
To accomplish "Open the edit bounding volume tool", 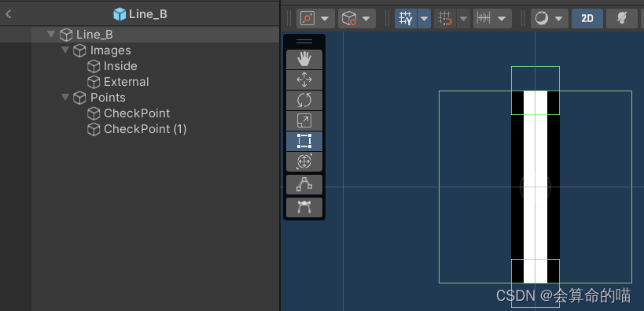I will (304, 185).
